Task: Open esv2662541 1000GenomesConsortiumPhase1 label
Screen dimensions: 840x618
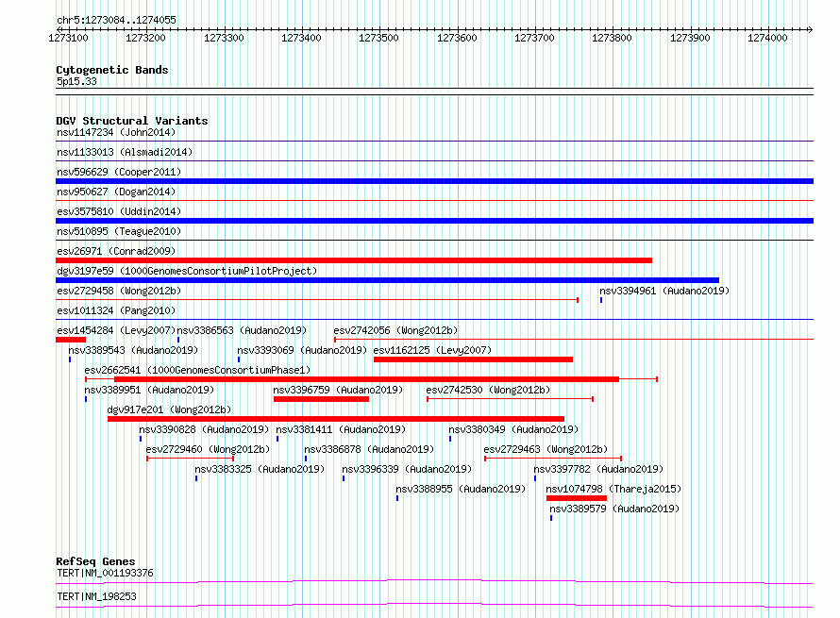Action: 197,370
